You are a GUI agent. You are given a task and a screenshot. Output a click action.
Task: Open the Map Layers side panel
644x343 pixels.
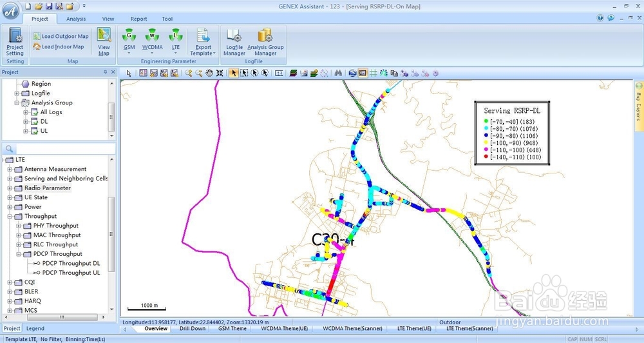coord(639,106)
